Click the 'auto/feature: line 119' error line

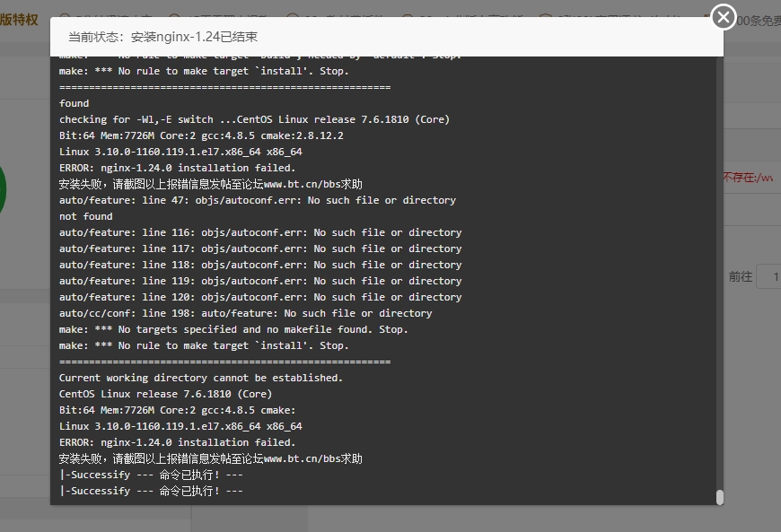pos(260,281)
